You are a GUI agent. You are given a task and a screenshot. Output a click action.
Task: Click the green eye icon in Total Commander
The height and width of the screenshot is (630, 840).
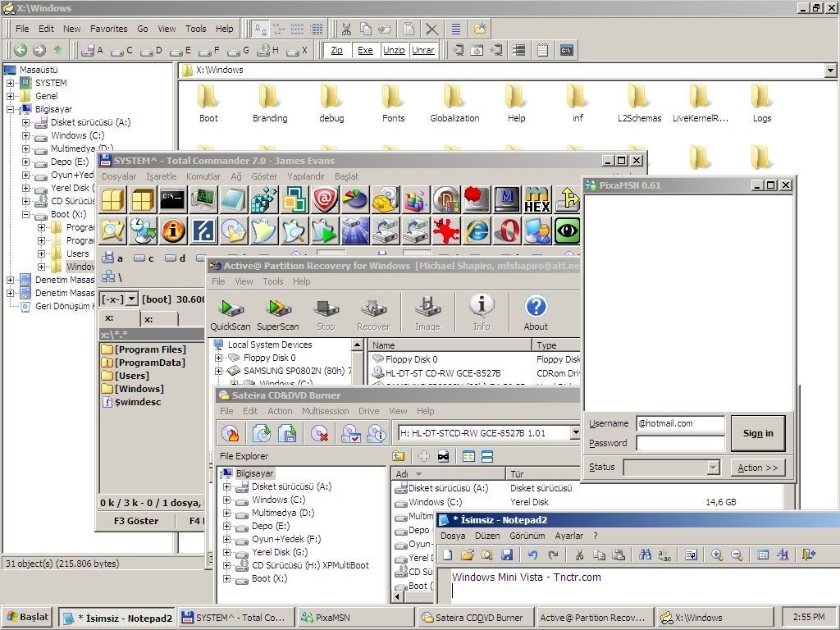coord(568,231)
